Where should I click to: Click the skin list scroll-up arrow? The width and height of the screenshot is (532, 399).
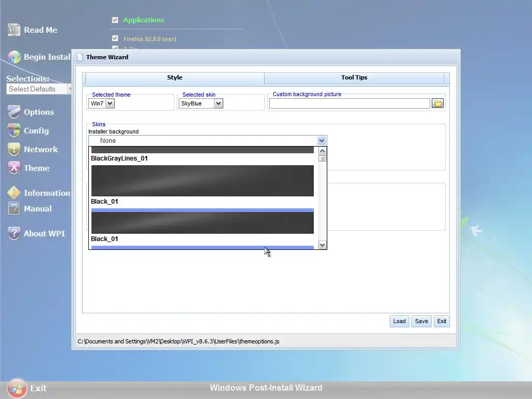tap(322, 151)
